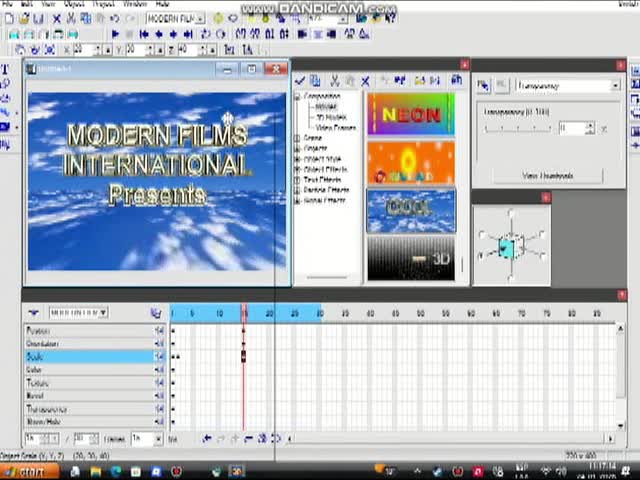Click the Play button in animation toolbar
This screenshot has height=480, width=640.
coord(115,34)
